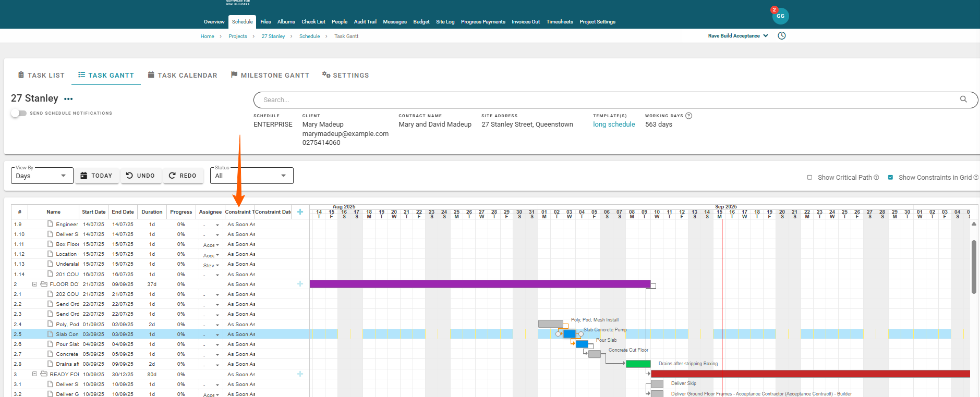Click the Today button
Screen dimensions: 980x397
[96, 176]
